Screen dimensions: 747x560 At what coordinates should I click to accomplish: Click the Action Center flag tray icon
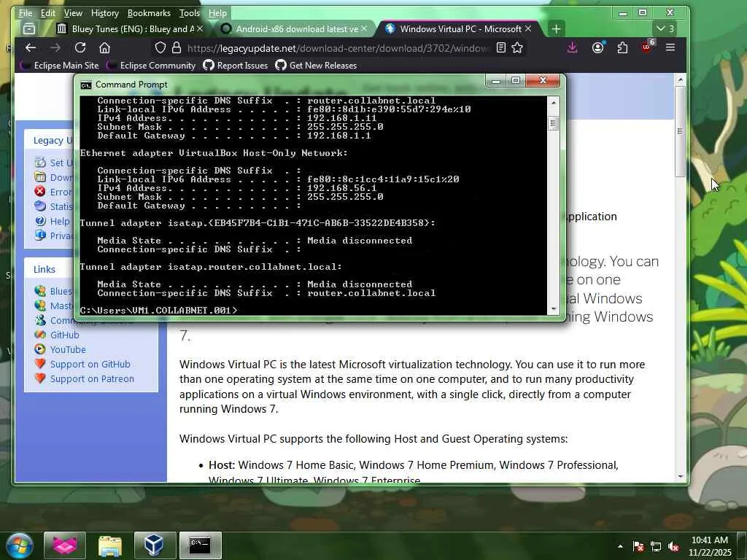point(638,546)
